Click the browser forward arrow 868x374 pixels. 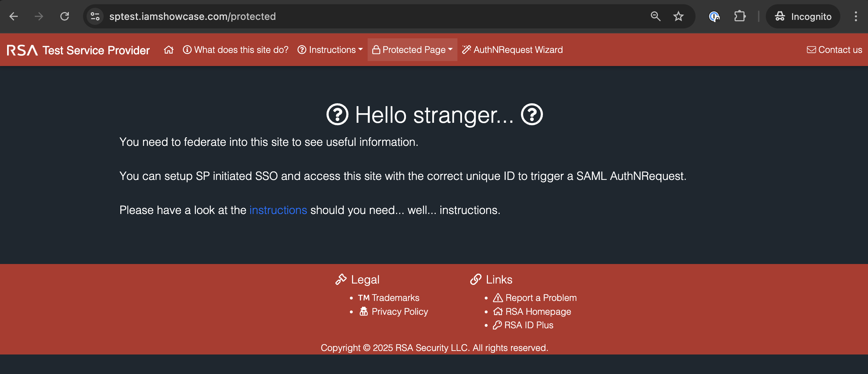coord(39,16)
